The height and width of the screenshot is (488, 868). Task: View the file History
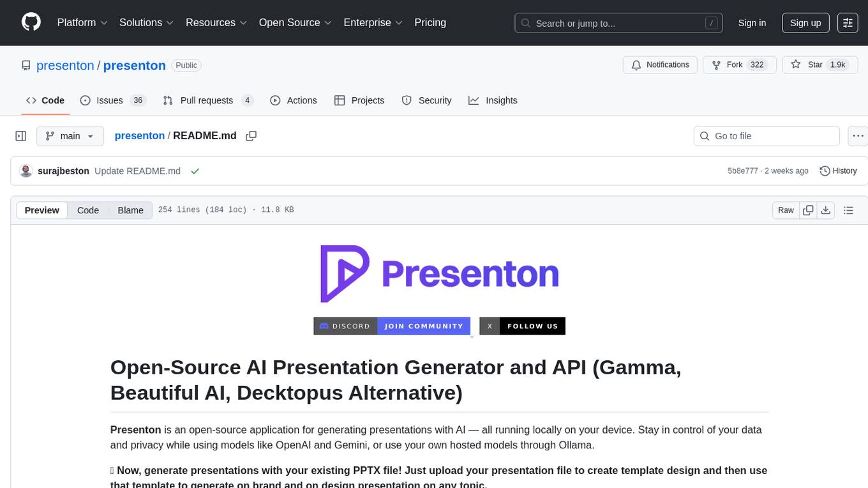tap(838, 171)
